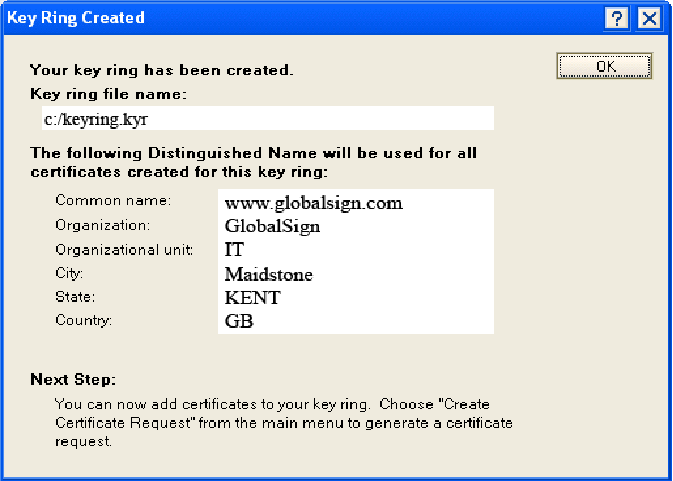This screenshot has height=481, width=673.
Task: Click the Organization label
Action: point(103,225)
